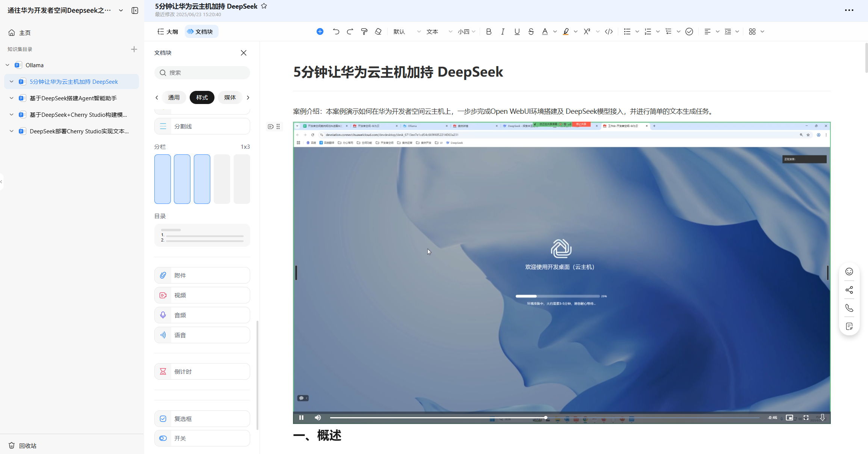This screenshot has height=454, width=868.
Task: Open the 文本 paragraph style dropdown
Action: click(x=439, y=32)
